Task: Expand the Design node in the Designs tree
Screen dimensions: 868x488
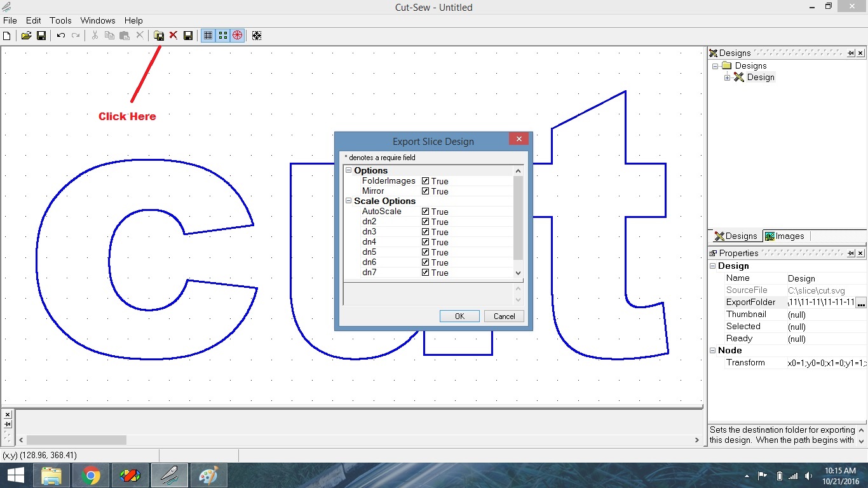Action: point(727,77)
